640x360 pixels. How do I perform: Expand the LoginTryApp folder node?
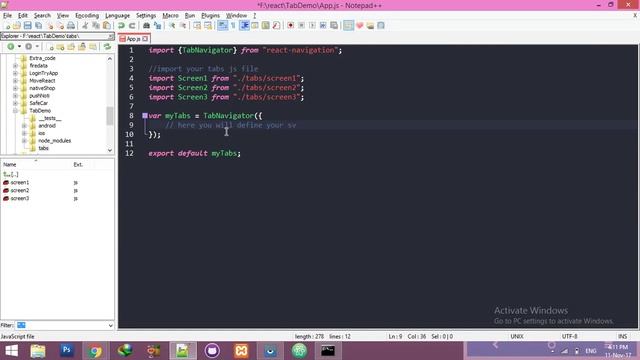click(x=15, y=73)
